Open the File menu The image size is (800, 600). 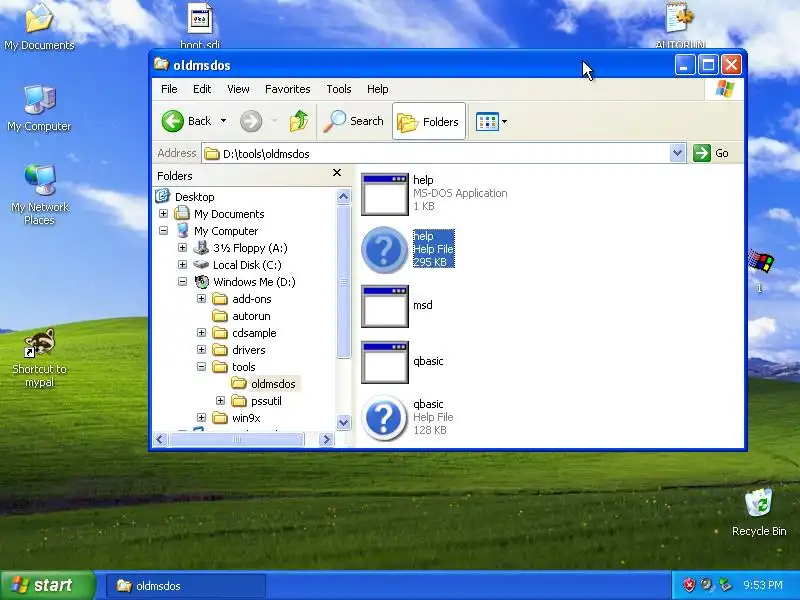click(x=169, y=89)
